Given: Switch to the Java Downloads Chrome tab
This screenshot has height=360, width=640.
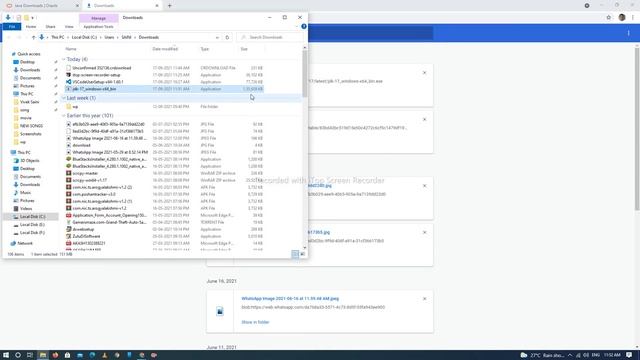Looking at the screenshot, I should coord(41,6).
